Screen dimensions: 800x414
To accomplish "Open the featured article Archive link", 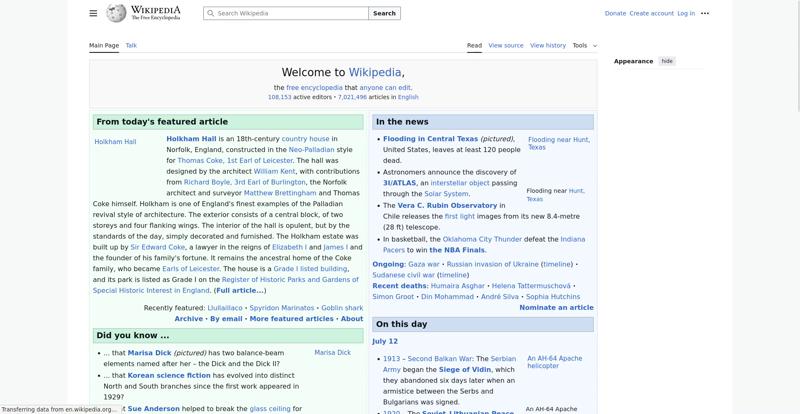I will click(189, 319).
